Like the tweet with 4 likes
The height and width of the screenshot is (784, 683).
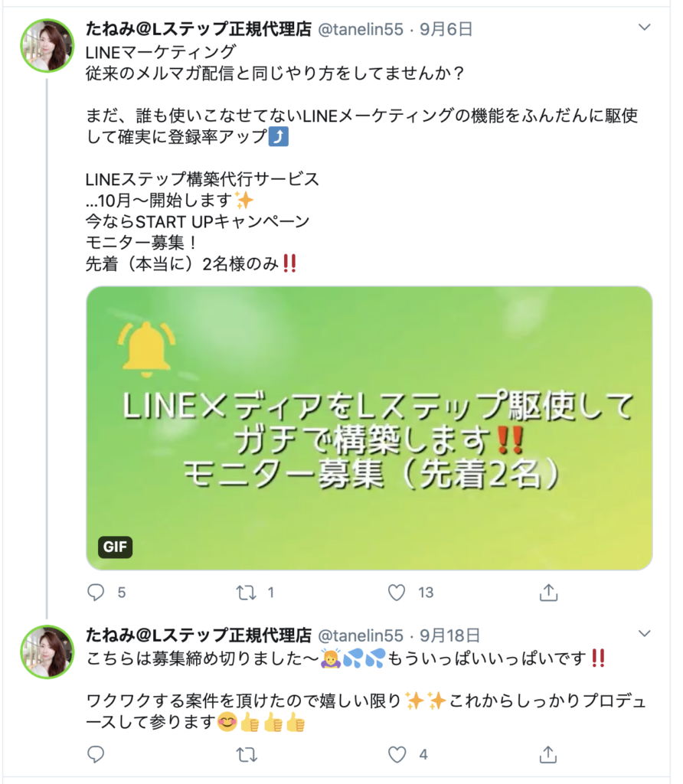click(x=397, y=754)
